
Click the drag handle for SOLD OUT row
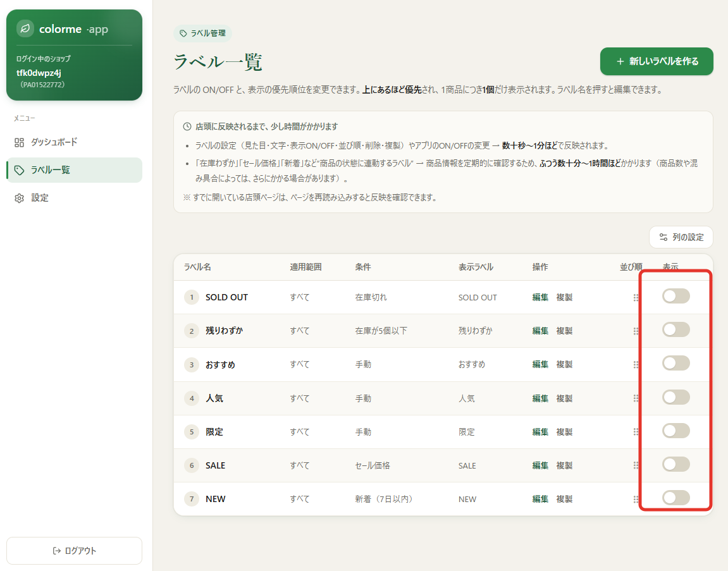[636, 298]
